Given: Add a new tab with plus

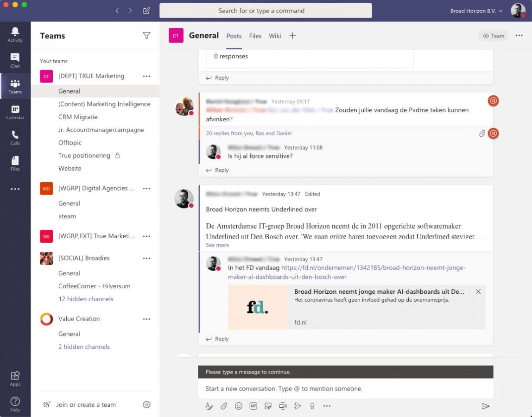Looking at the screenshot, I should coord(292,36).
